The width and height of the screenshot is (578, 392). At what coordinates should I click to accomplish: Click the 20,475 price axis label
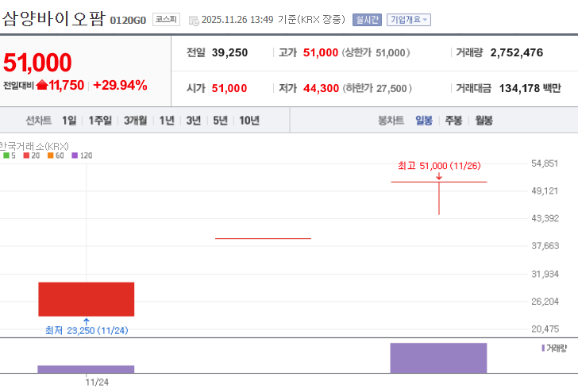(545, 329)
